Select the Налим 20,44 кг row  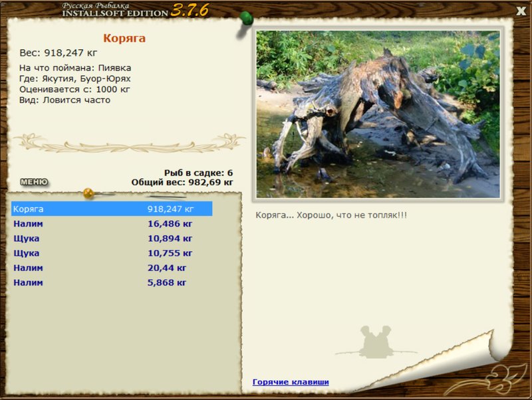tap(112, 268)
